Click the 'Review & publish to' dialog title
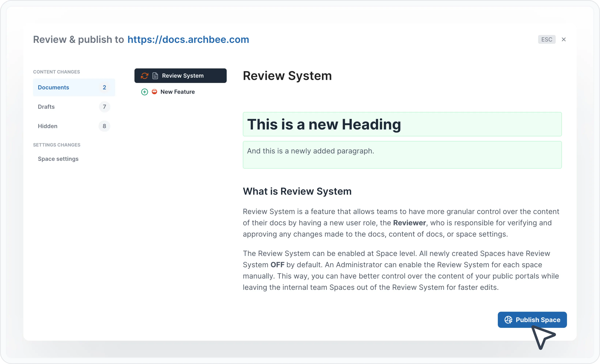This screenshot has height=364, width=600. pyautogui.click(x=79, y=39)
